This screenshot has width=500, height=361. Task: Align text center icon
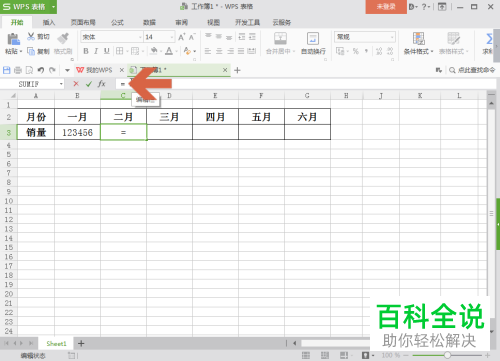[x=219, y=51]
